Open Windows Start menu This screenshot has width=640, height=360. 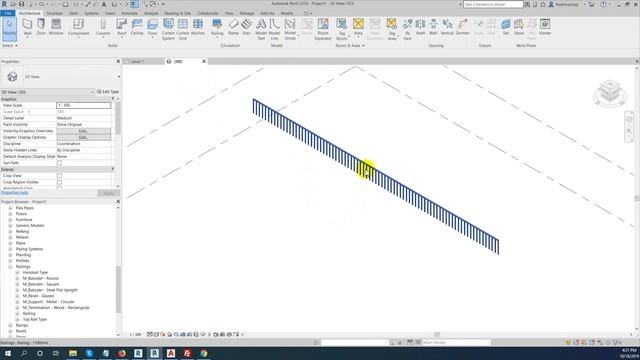(x=8, y=353)
